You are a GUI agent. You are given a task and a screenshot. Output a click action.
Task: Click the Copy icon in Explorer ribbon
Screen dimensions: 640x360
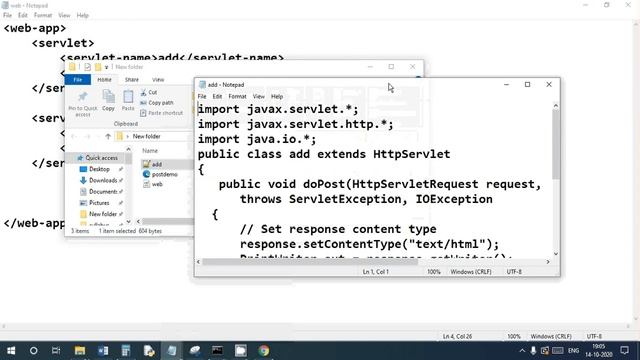(x=109, y=100)
